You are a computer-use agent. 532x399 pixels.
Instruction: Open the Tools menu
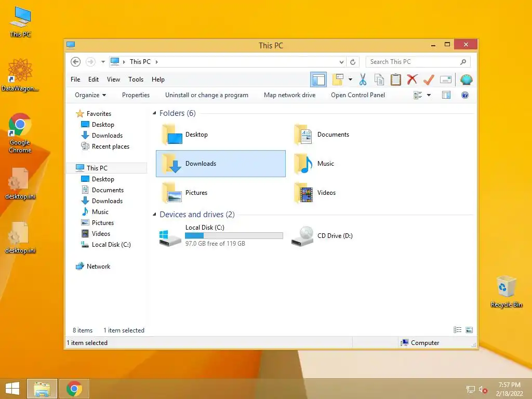point(136,79)
